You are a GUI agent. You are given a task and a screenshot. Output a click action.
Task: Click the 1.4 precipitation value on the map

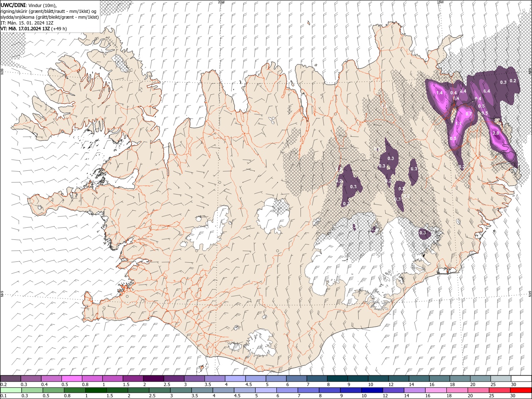pyautogui.click(x=439, y=93)
